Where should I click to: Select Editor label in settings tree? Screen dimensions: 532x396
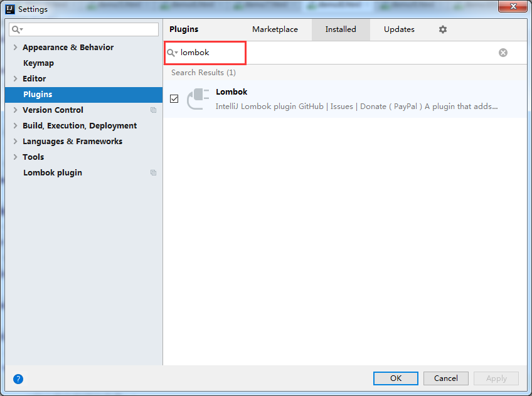pyautogui.click(x=34, y=78)
